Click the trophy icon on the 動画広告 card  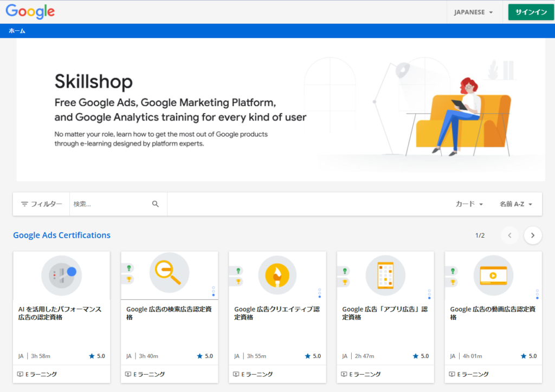click(x=453, y=282)
